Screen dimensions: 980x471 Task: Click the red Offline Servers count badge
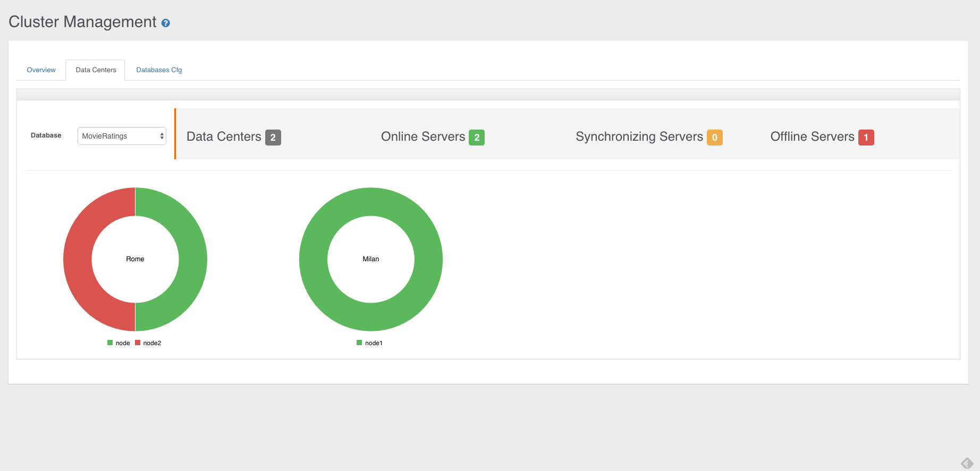pyautogui.click(x=866, y=138)
